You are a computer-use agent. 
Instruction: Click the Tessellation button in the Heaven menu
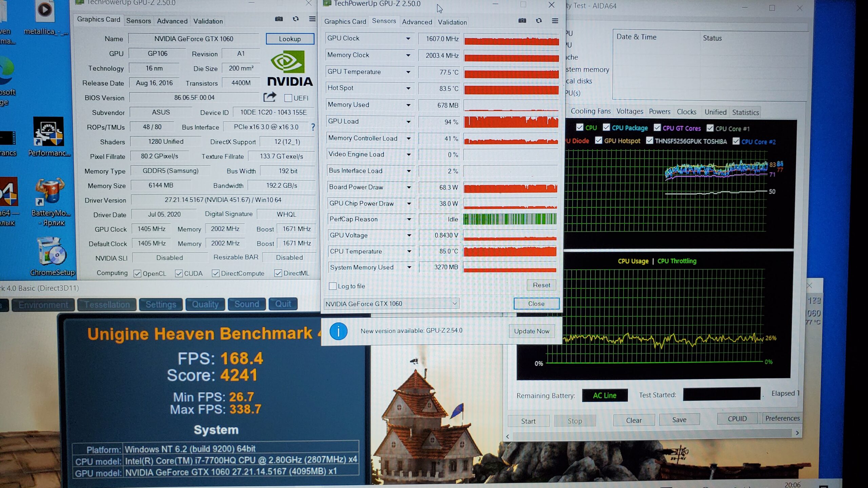107,304
